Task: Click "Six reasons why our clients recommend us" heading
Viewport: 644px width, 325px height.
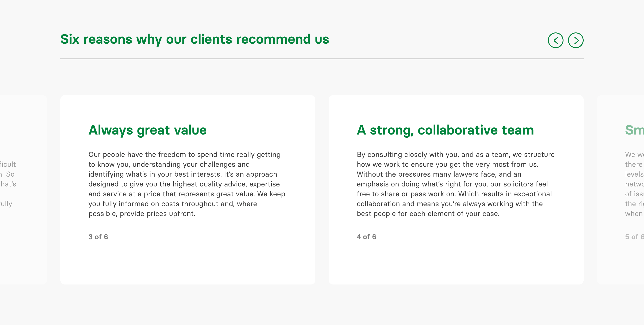Action: (195, 39)
